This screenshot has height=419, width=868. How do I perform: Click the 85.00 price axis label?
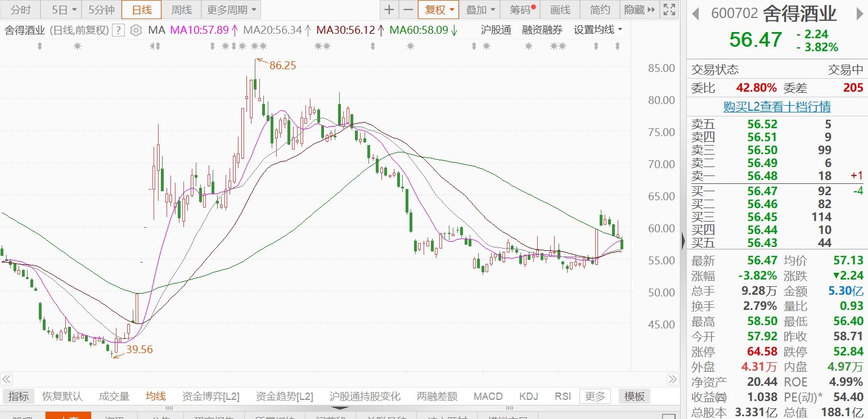pyautogui.click(x=661, y=68)
